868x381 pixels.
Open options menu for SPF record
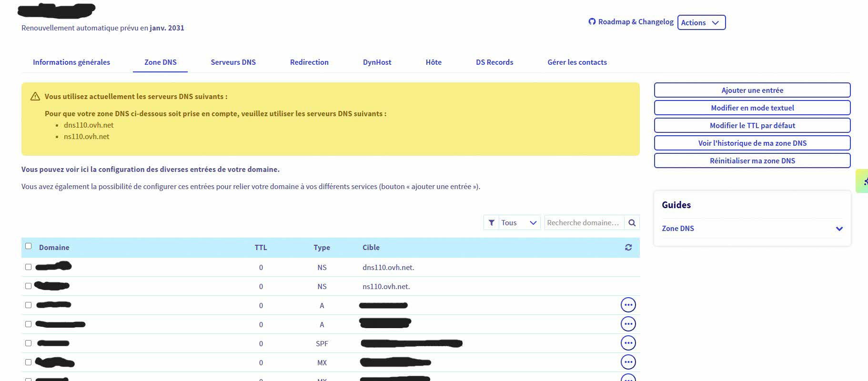click(x=628, y=343)
